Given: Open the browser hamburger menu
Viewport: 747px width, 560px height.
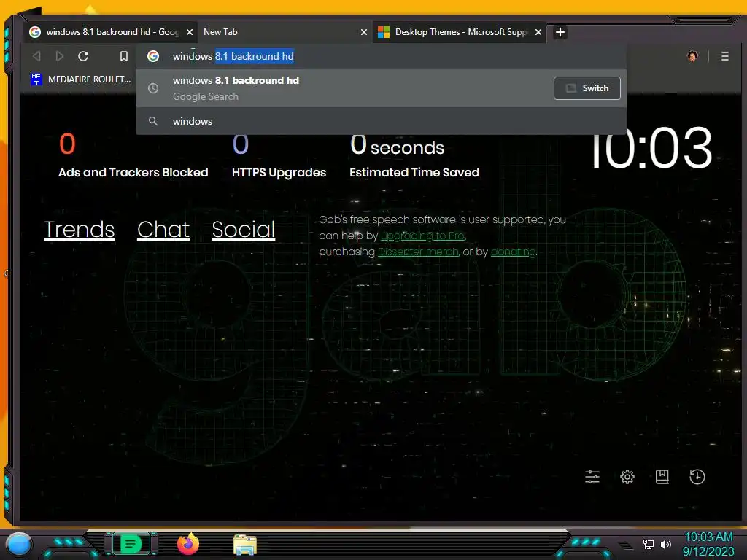Looking at the screenshot, I should point(724,56).
